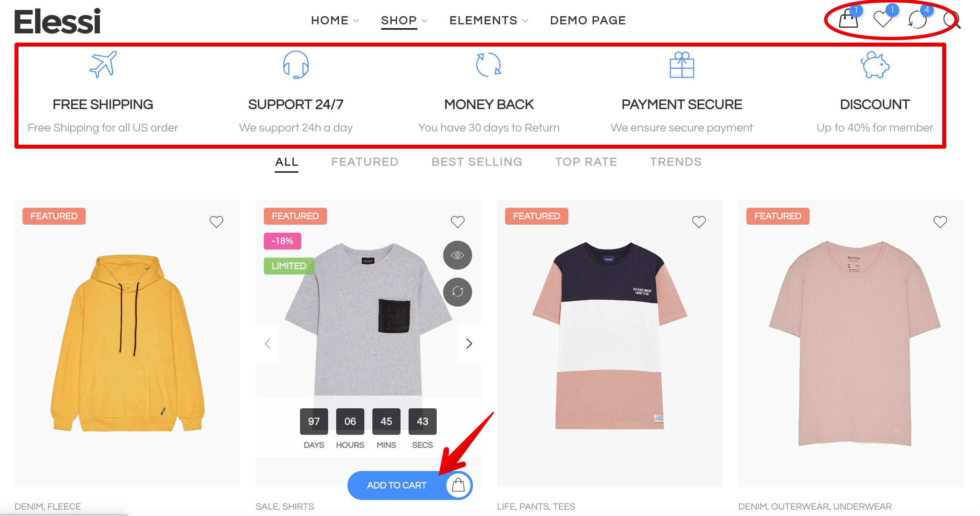
Task: Toggle wishlist heart on the gray pocket tee
Action: point(458,221)
